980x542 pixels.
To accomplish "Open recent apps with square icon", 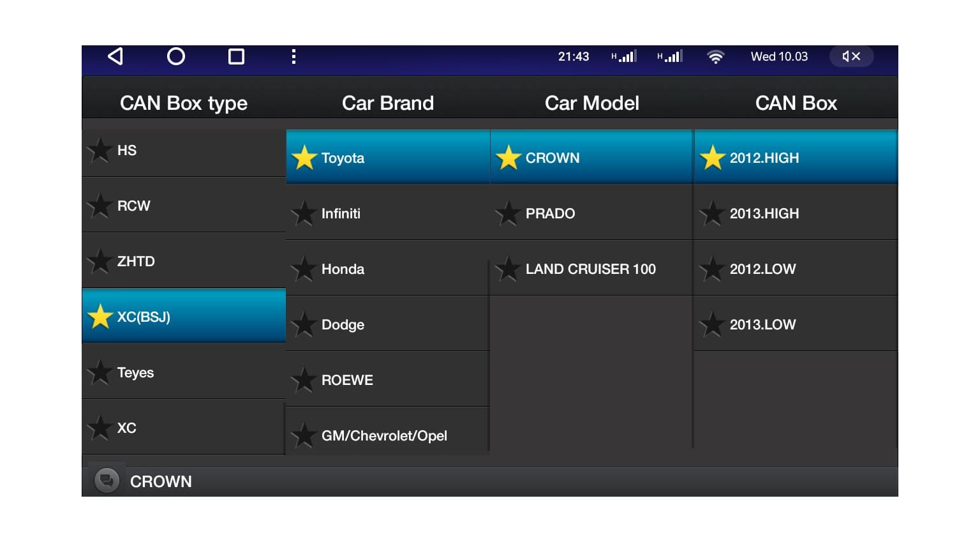I will click(236, 57).
